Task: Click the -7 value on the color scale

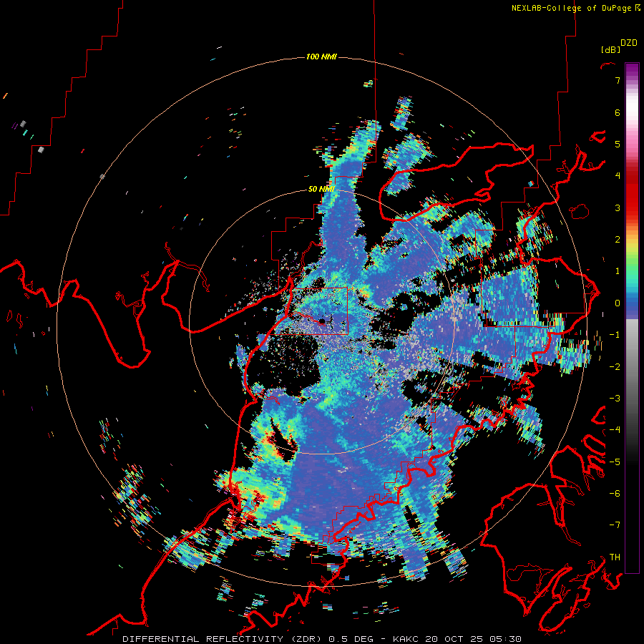Action: click(615, 525)
